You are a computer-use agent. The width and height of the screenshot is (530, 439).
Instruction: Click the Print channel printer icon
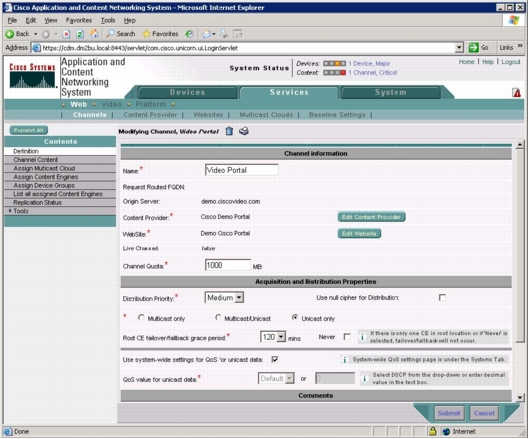click(244, 131)
